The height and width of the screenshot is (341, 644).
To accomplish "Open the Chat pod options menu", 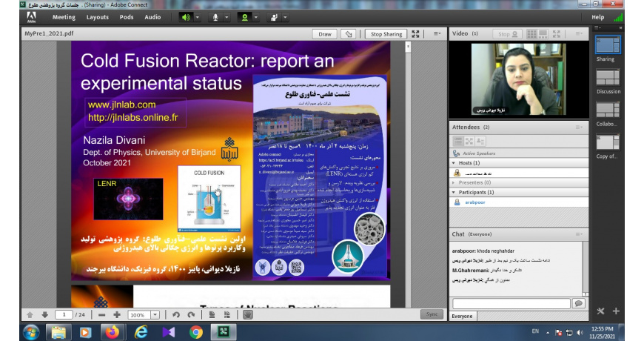I will pos(579,234).
